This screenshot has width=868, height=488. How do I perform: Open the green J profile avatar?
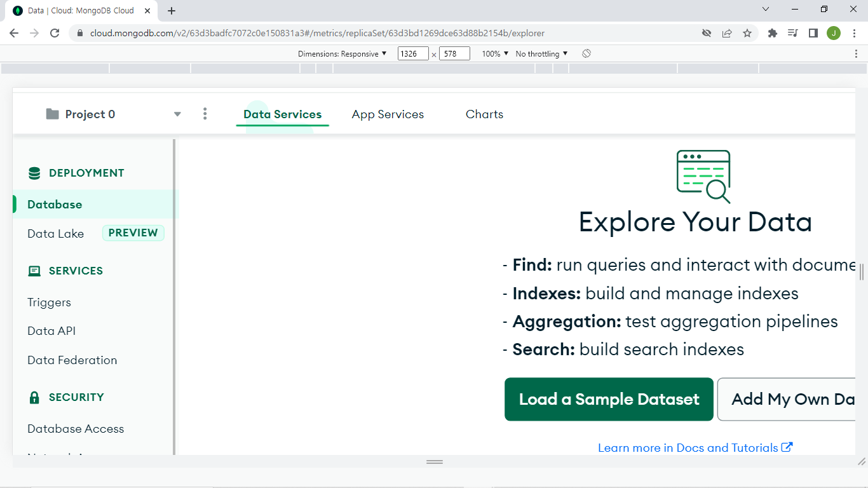click(x=834, y=33)
